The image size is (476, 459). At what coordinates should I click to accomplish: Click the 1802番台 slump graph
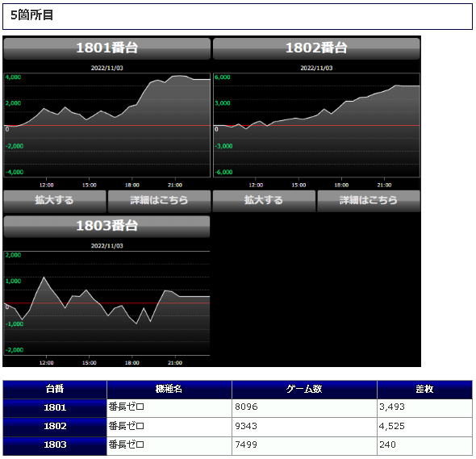click(316, 125)
